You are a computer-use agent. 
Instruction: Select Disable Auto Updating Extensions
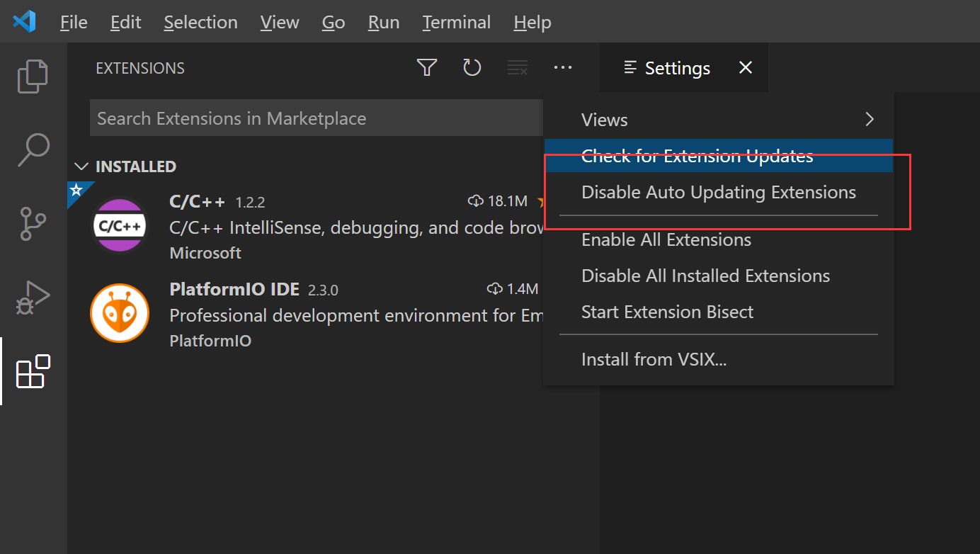tap(718, 193)
